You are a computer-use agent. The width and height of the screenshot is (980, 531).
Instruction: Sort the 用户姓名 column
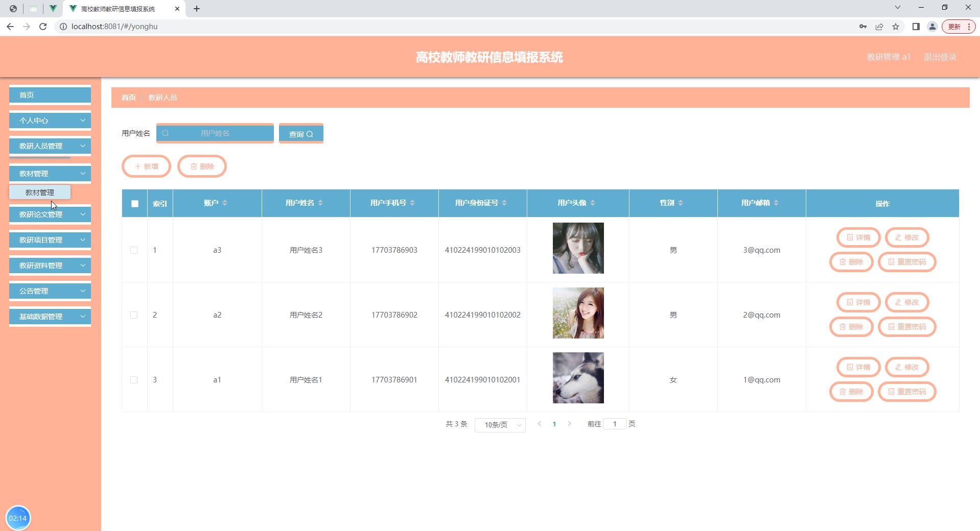tap(320, 203)
